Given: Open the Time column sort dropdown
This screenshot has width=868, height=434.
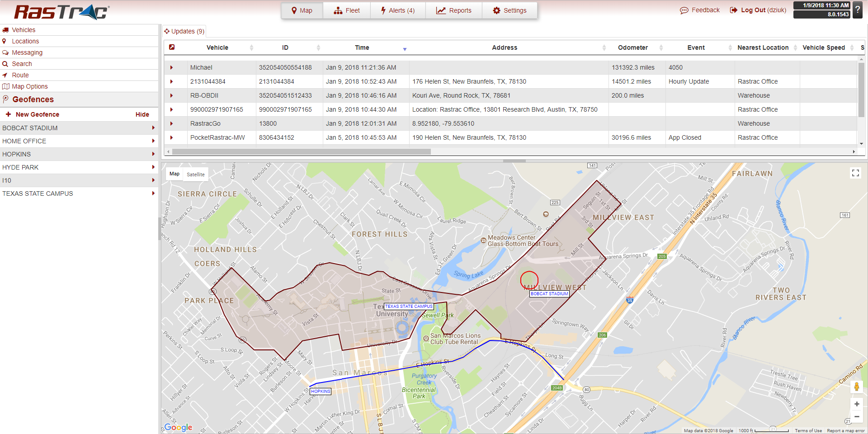Looking at the screenshot, I should 405,50.
